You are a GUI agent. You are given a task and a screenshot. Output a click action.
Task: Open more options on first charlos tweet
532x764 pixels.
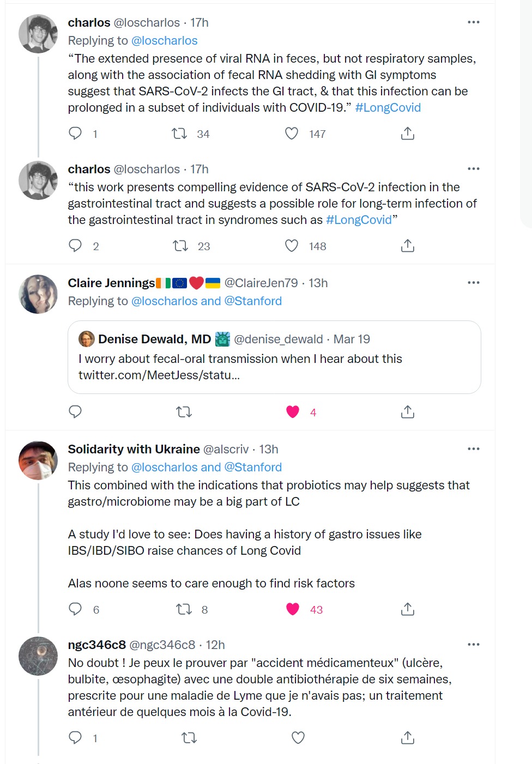coord(474,22)
